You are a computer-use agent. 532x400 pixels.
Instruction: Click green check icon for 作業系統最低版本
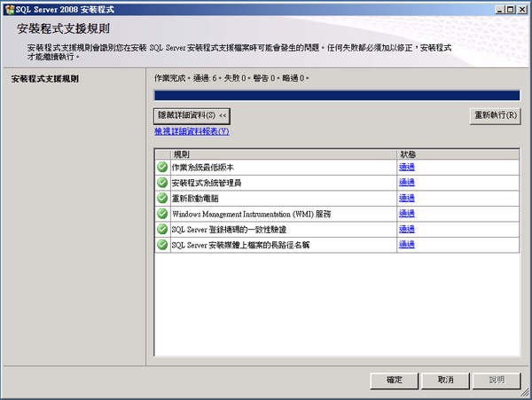[x=162, y=167]
